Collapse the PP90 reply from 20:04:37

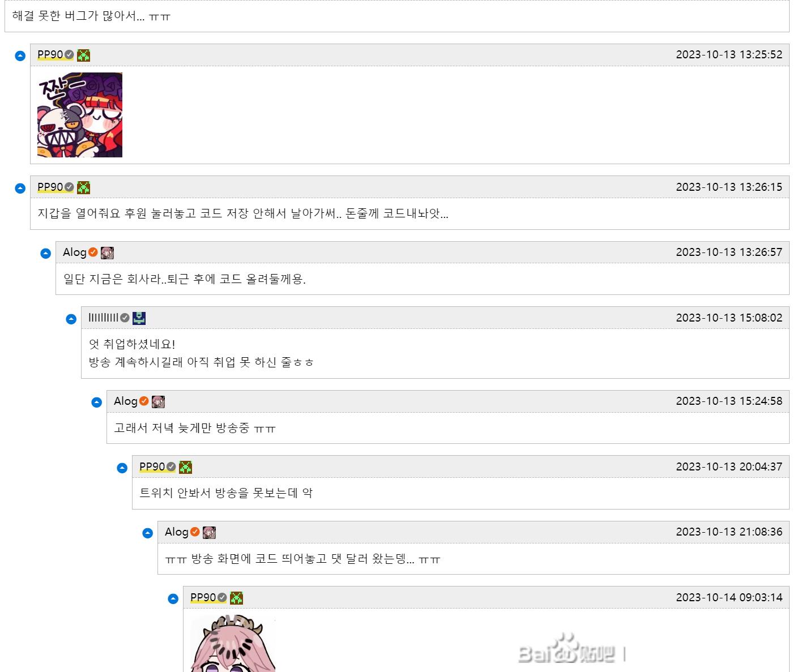122,468
